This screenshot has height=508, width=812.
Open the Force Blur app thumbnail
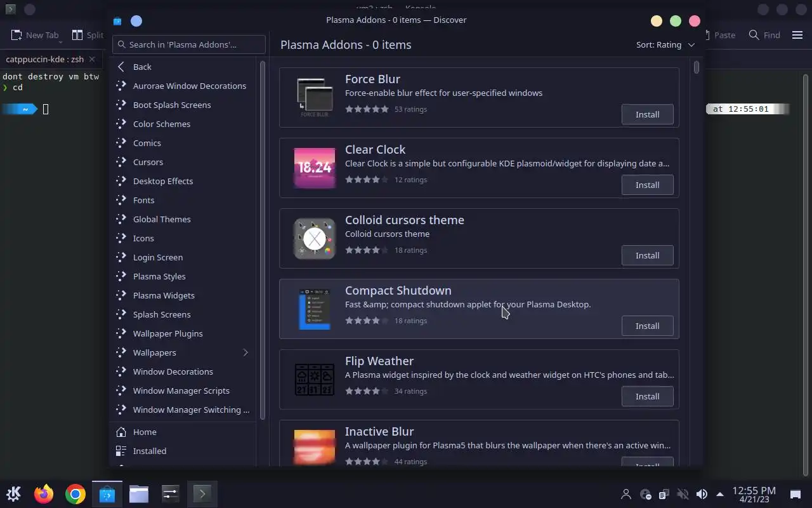(315, 97)
